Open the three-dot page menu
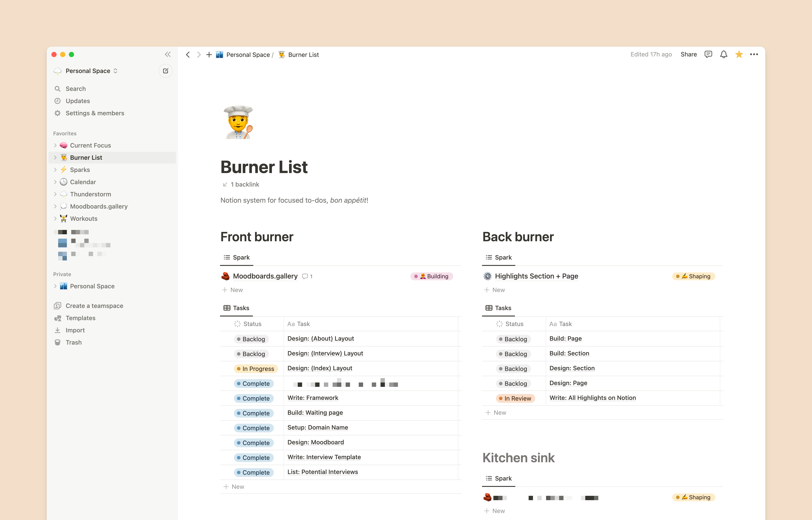Screen dimensions: 812x520 pyautogui.click(x=754, y=54)
